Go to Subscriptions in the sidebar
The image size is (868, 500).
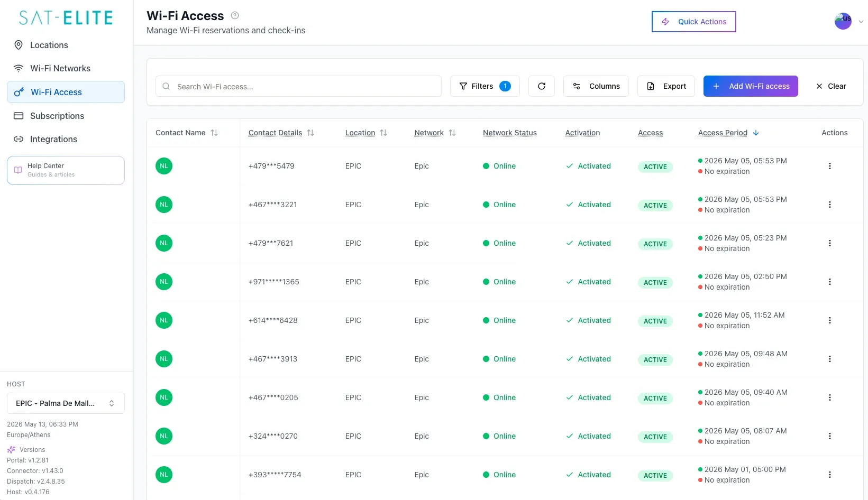66,116
